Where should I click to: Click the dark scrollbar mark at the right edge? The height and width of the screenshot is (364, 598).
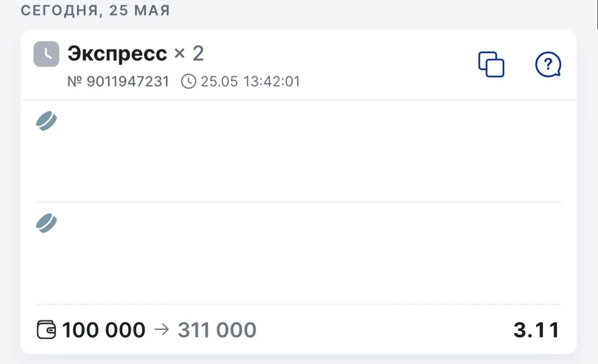[x=597, y=15]
